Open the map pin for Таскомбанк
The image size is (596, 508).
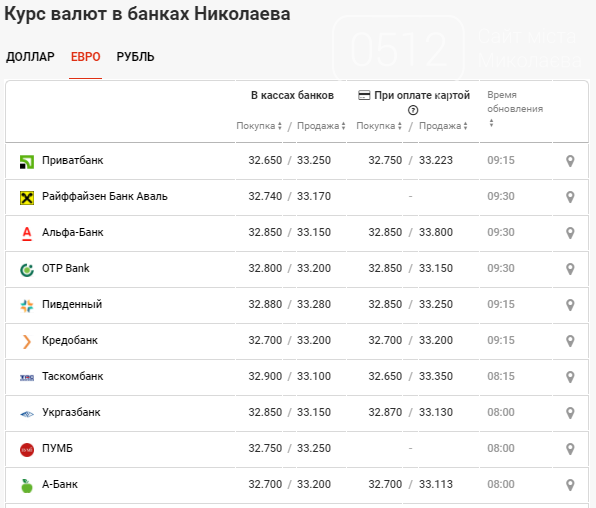click(x=570, y=377)
